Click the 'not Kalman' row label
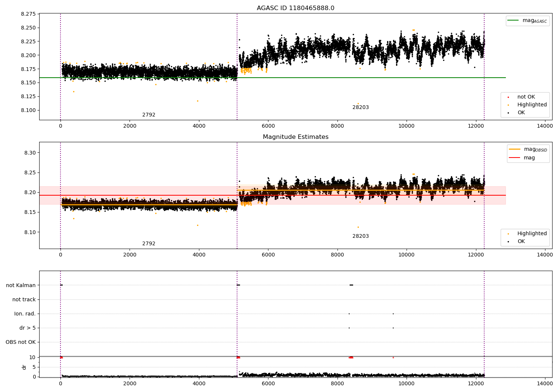The width and height of the screenshot is (560, 392). 21,285
